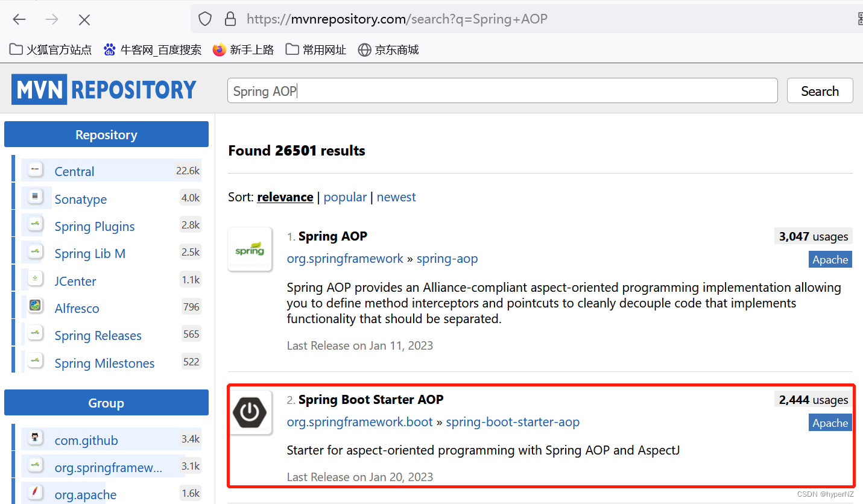Click Apache badge for Spring Boot Starter AOP

coord(830,423)
